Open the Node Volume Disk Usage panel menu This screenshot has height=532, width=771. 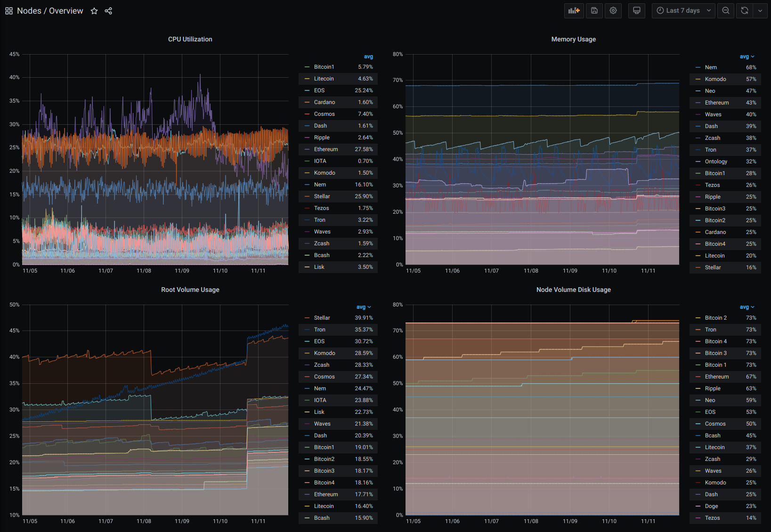[x=574, y=290]
